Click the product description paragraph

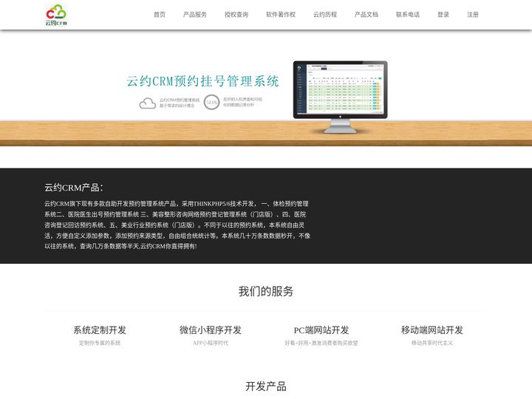(177, 225)
